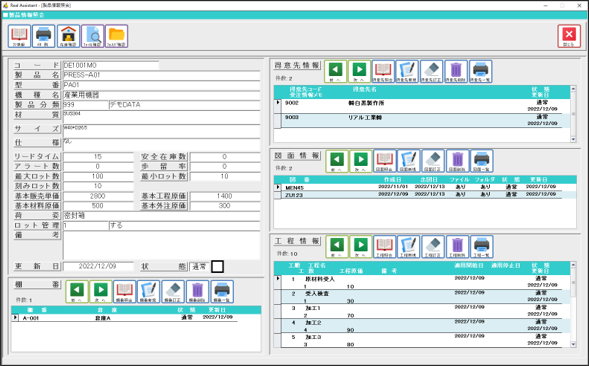Open the yellow folder icon in top toolbar
Viewport: 589px width, 366px height.
tap(116, 36)
